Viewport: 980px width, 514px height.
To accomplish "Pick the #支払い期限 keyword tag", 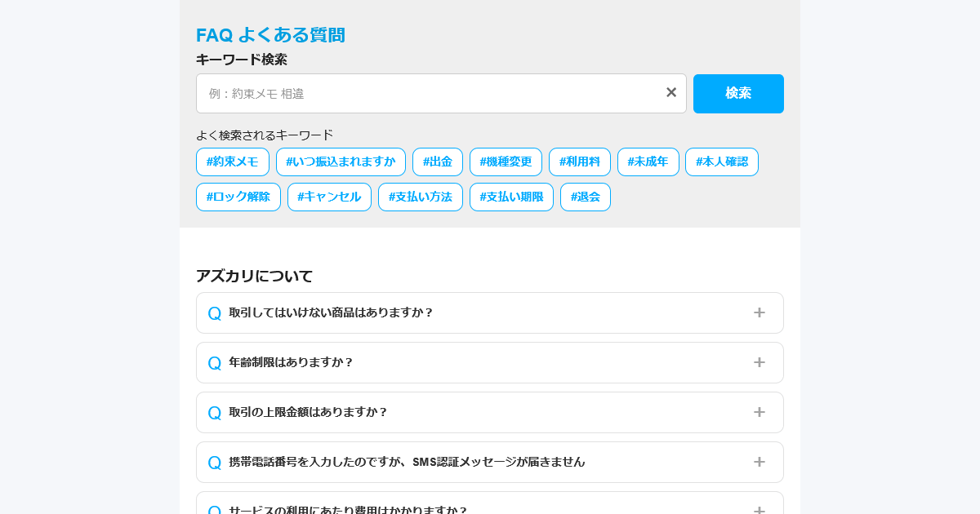I will [x=511, y=197].
